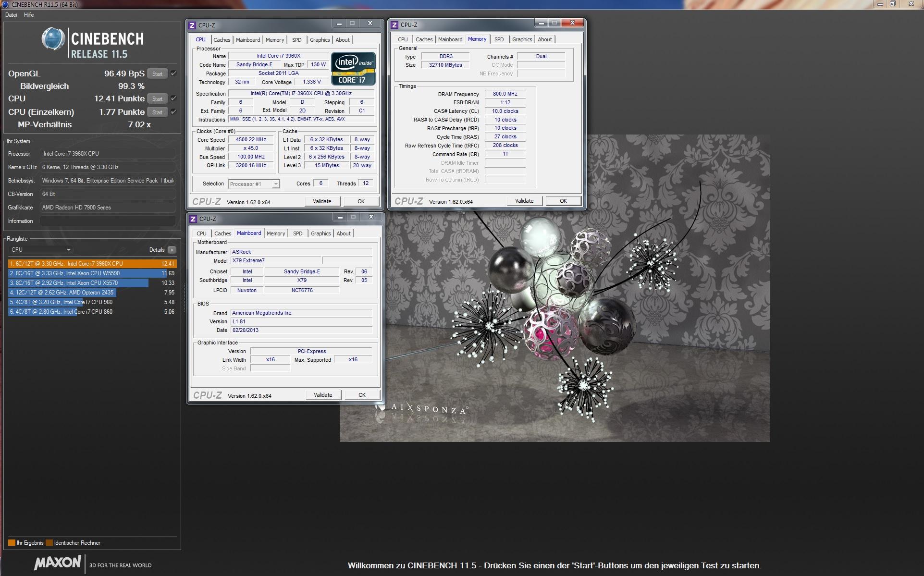This screenshot has width=924, height=576.
Task: Select ranking entry AMD Opteron 2435
Action: (x=92, y=293)
